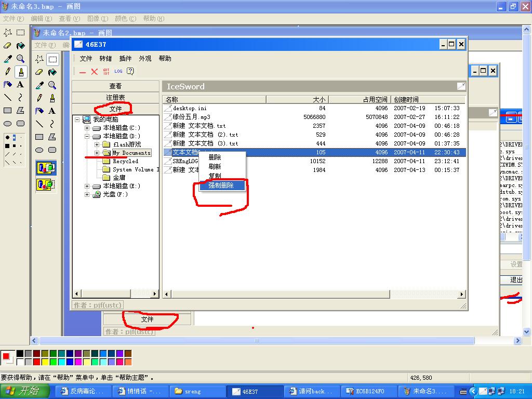This screenshot has width=532, height=399.
Task: Pick the transparent selection option in 未命名2.bmp
Action: (46, 184)
